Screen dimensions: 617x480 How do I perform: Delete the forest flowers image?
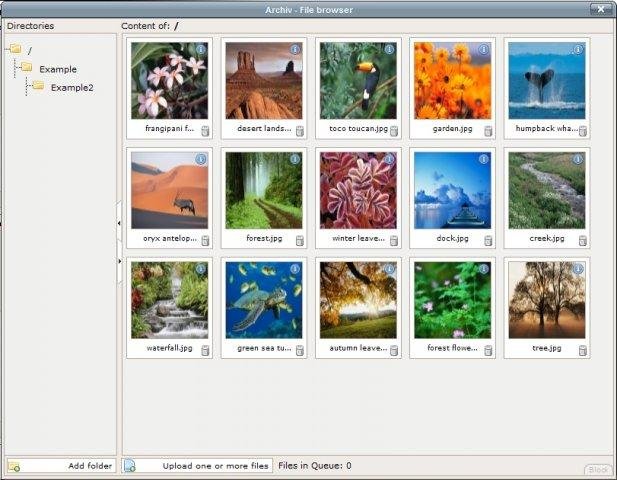[x=488, y=351]
